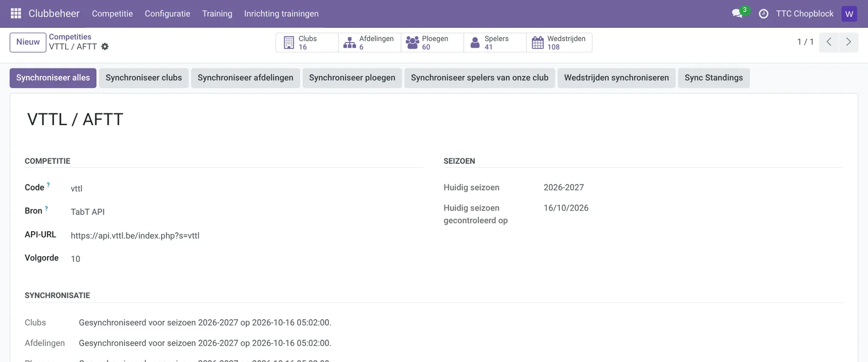
Task: Click the API-URL field value
Action: coord(135,236)
